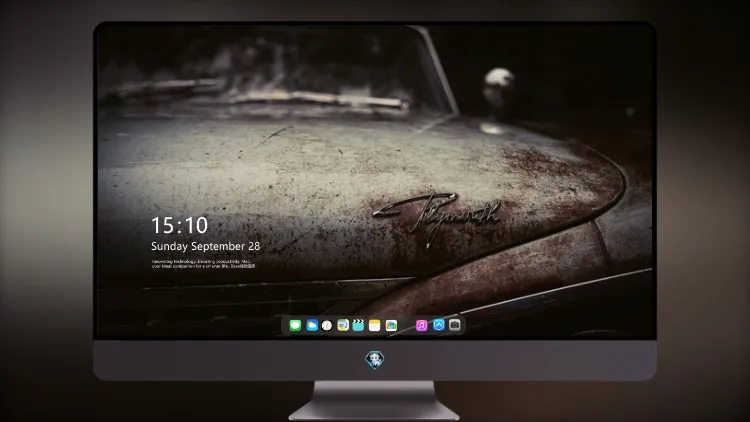The image size is (750, 422).
Task: Click the 'Sunday September 28' date text
Action: (206, 246)
